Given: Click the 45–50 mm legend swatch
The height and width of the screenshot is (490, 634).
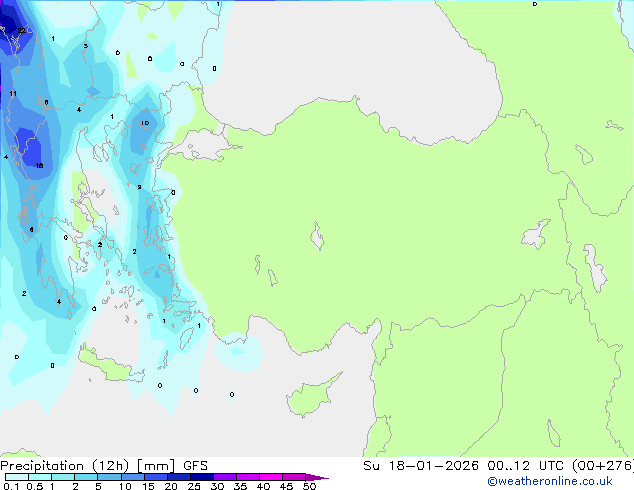Looking at the screenshot, I should pos(294,477).
